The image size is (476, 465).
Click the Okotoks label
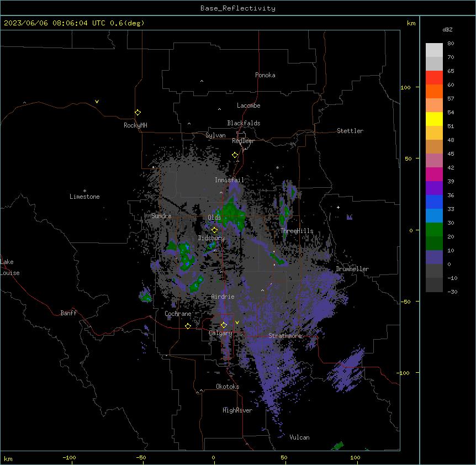[228, 387]
